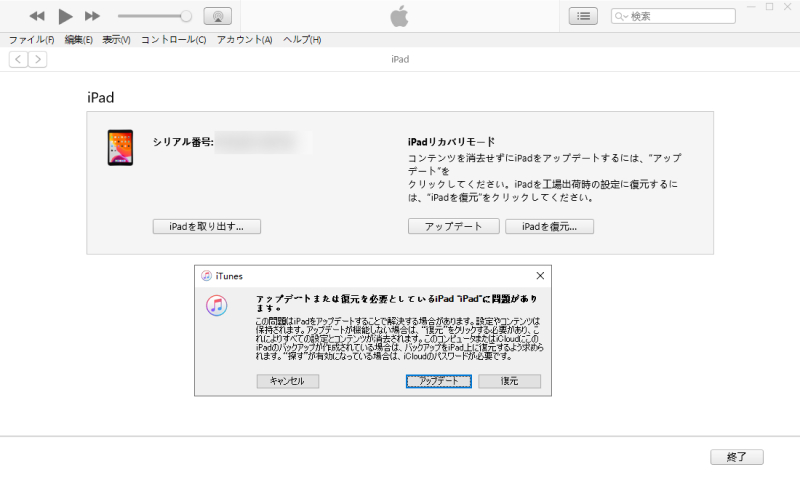Click the シリアル番号: label

pyautogui.click(x=183, y=142)
